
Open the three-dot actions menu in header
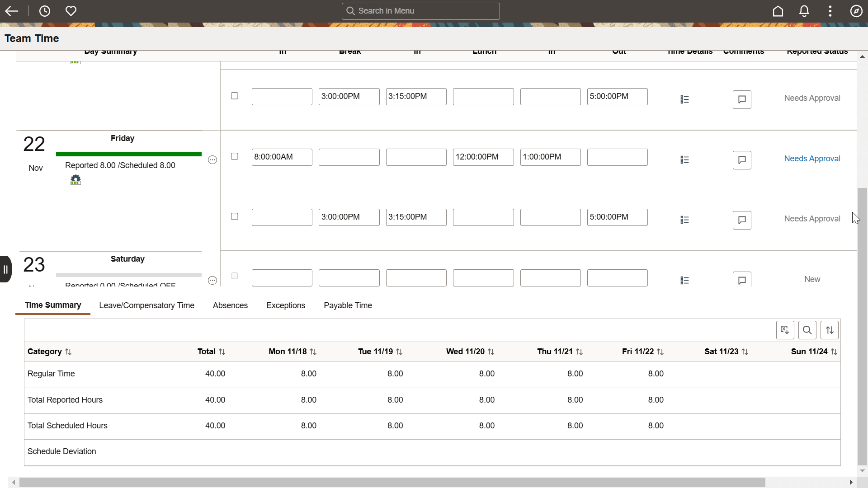point(830,11)
